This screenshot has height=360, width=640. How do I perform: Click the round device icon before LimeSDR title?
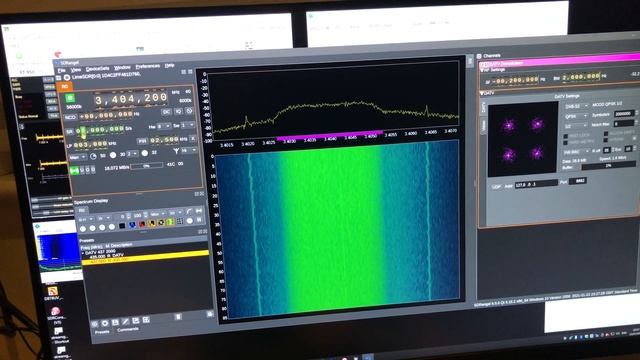coord(66,77)
